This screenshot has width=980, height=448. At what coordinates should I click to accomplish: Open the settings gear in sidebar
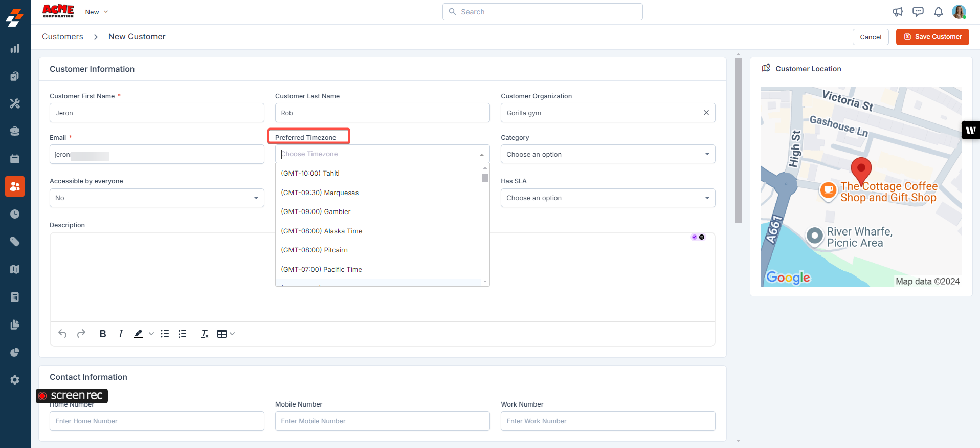tap(15, 380)
